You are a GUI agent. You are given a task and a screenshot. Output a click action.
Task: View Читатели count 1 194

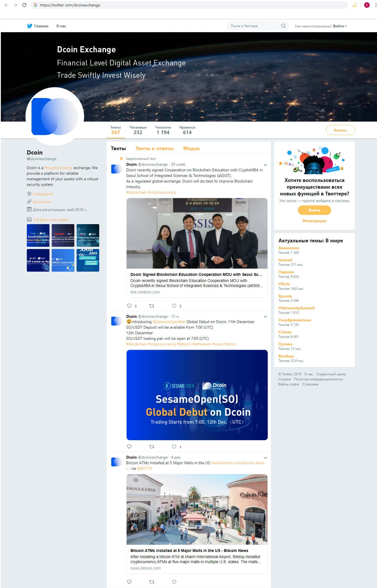(x=163, y=130)
